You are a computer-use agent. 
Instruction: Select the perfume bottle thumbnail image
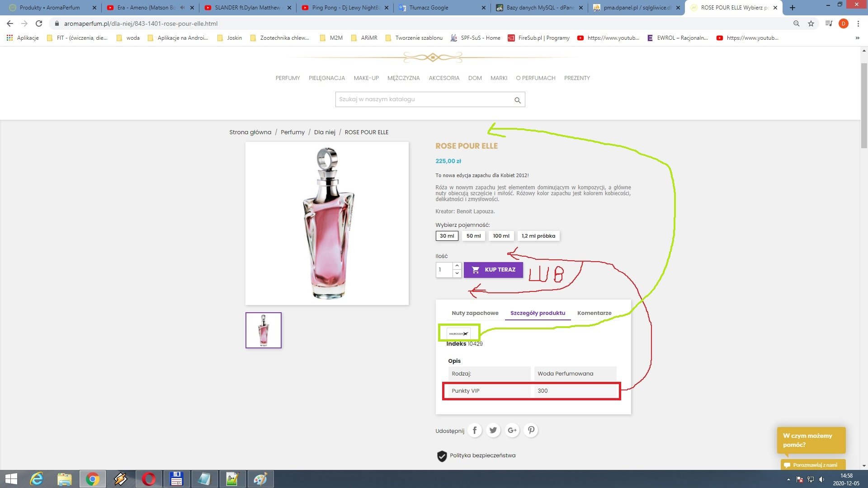pos(264,330)
